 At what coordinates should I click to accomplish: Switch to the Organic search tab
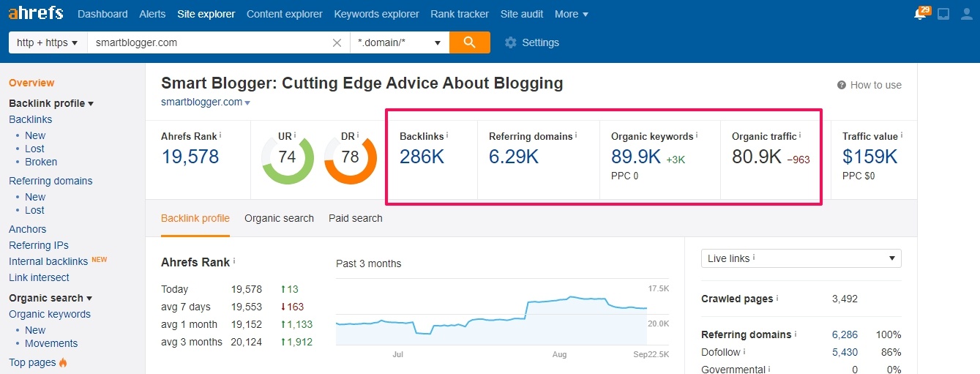pos(279,218)
